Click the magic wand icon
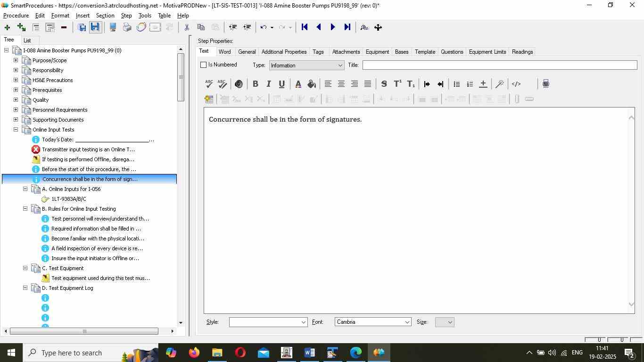Image resolution: width=644 pixels, height=362 pixels. (500, 84)
